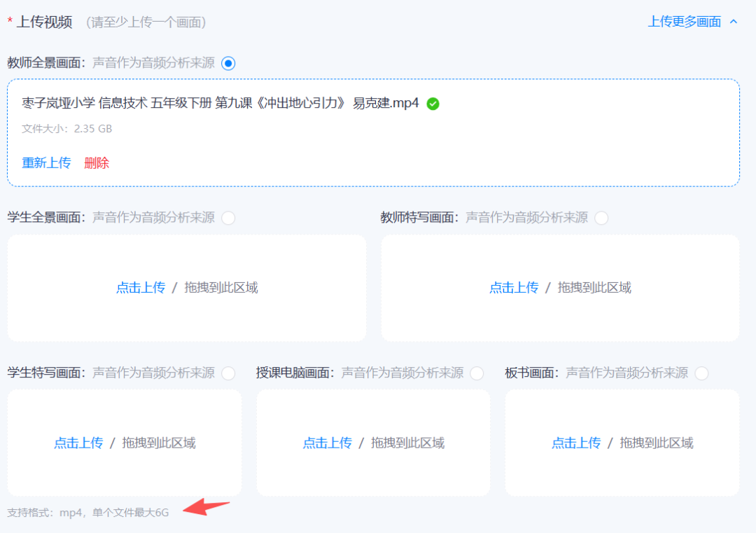Click the selected 教师全景画面 audio source radio
Viewport: 756px width, 533px height.
coord(227,63)
